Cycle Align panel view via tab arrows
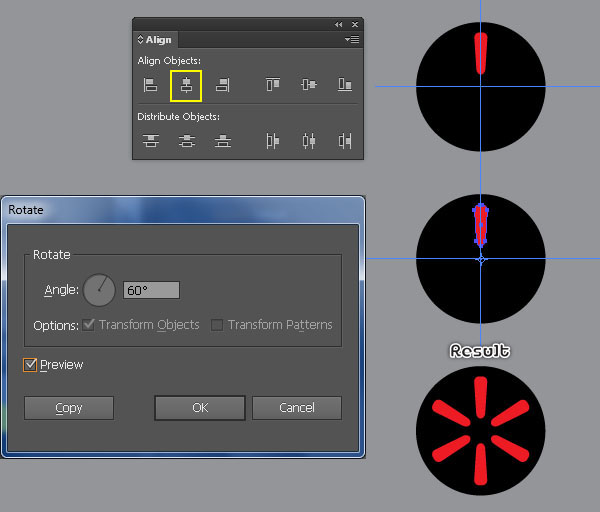 140,39
